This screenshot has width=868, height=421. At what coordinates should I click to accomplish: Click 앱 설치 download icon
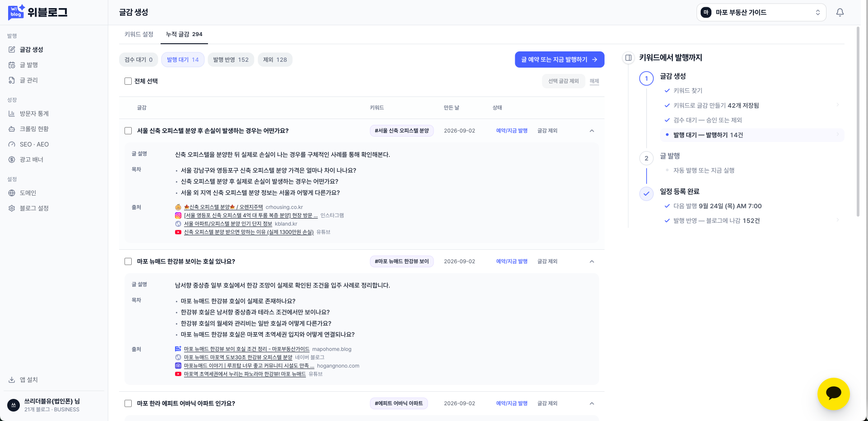[12, 380]
